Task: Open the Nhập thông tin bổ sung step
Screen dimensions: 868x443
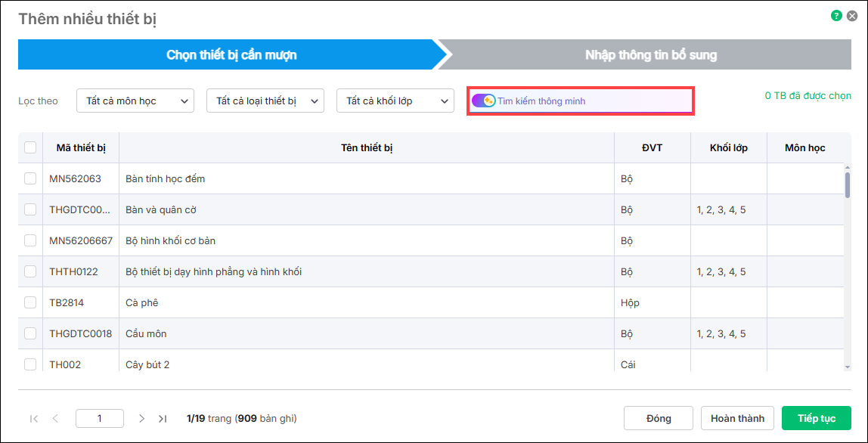Action: [650, 55]
